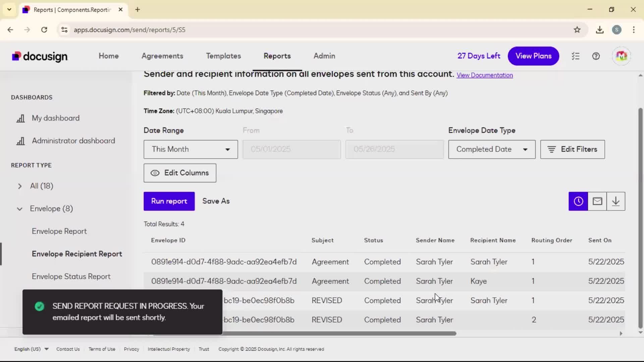644x362 pixels.
Task: Go to the Home tab
Action: pyautogui.click(x=109, y=56)
